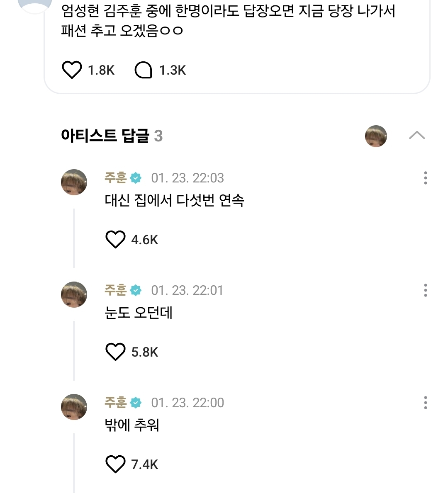448x498 pixels.
Task: Tap verified badge on 22:03 reply
Action: [x=136, y=178]
